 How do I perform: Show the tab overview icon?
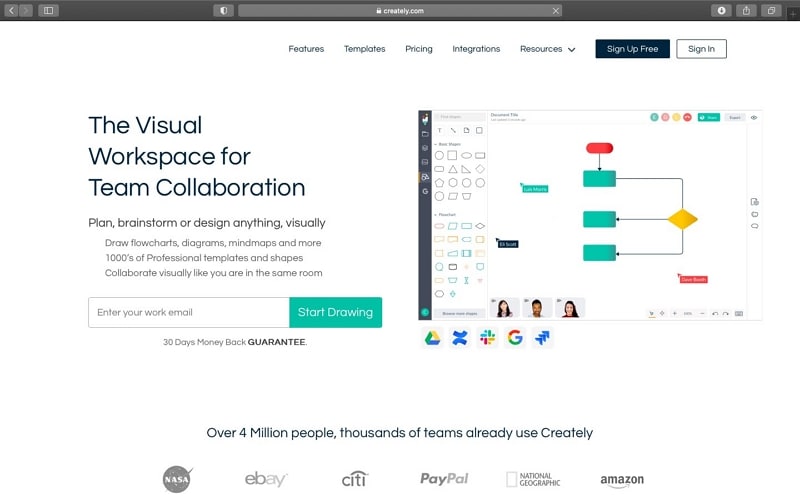(771, 10)
